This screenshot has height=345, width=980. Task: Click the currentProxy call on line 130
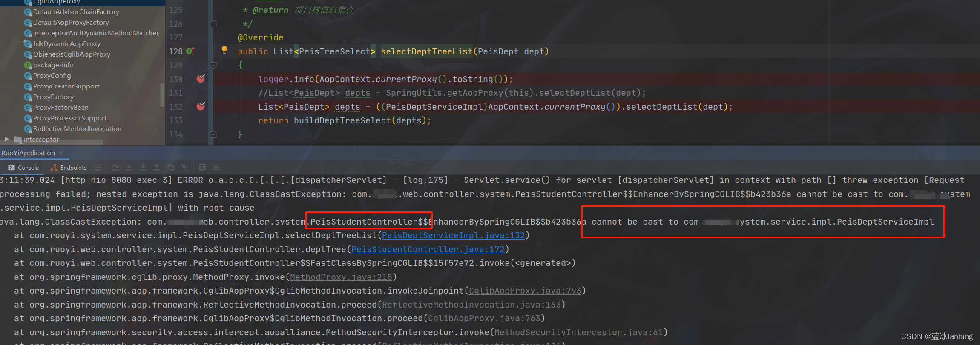coord(406,79)
